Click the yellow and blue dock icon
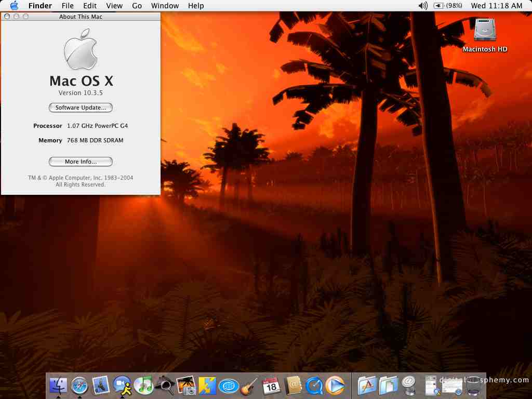 click(207, 386)
